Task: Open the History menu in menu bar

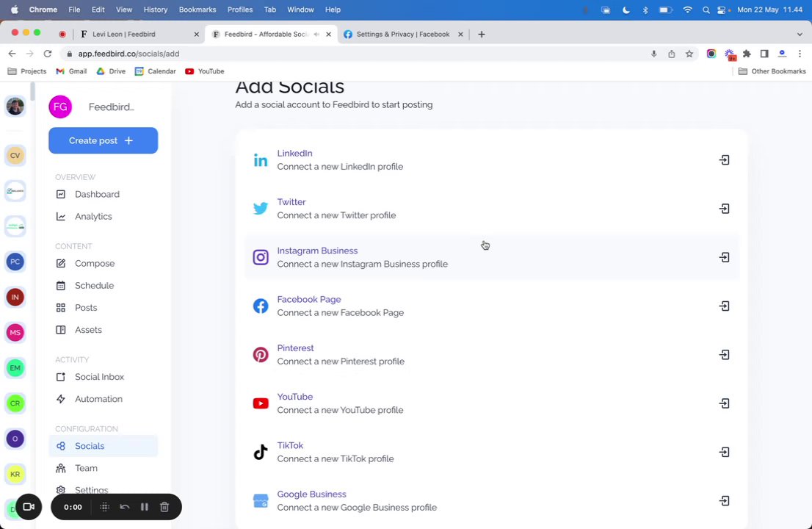Action: coord(156,10)
